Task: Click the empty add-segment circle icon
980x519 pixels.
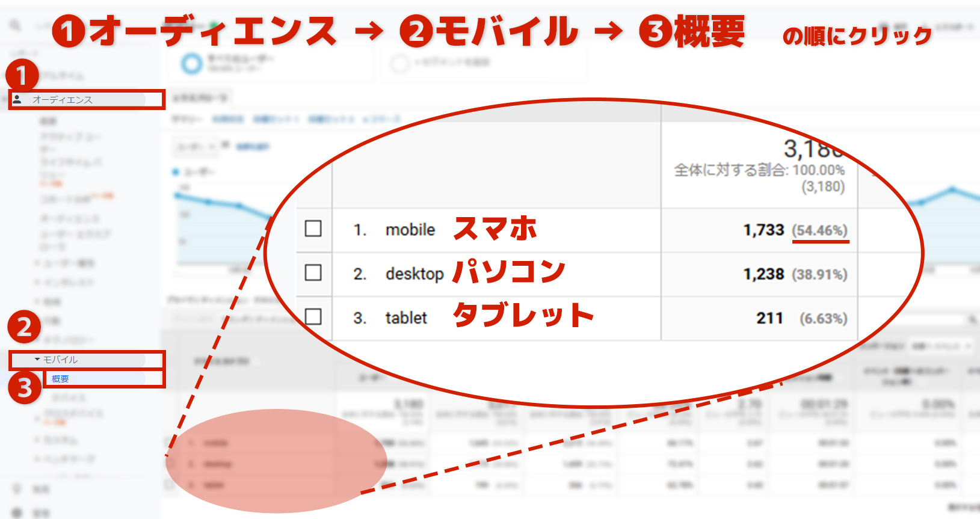Action: pyautogui.click(x=399, y=63)
